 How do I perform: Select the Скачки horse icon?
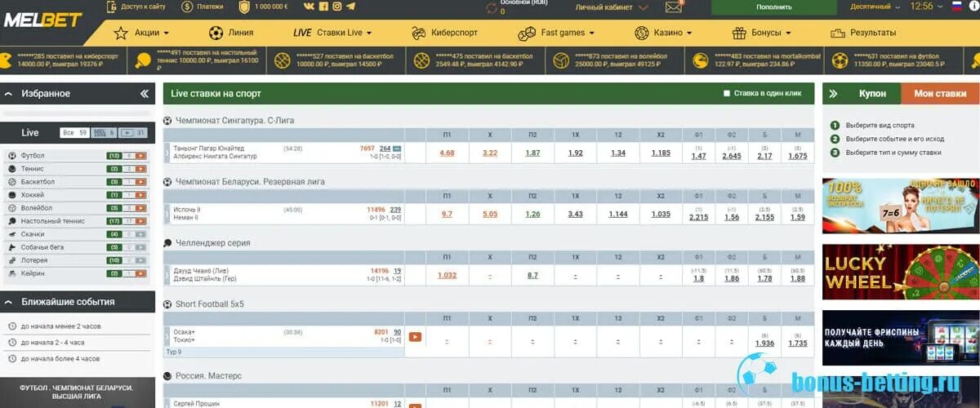click(12, 233)
